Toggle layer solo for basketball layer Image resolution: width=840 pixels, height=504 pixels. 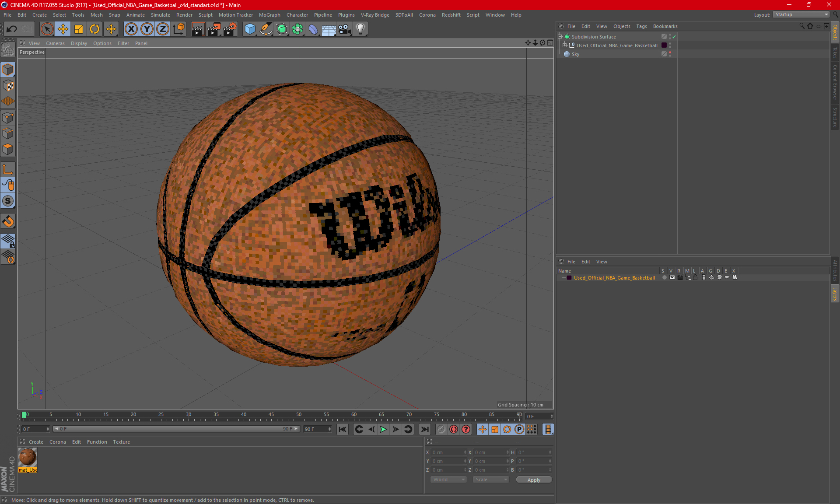[x=665, y=277]
